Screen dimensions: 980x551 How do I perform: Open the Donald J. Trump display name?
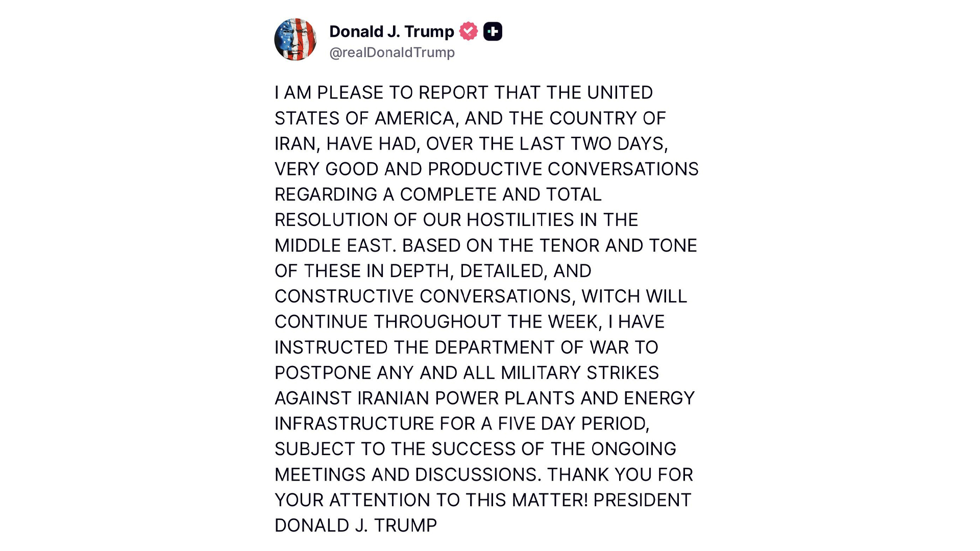pyautogui.click(x=391, y=31)
